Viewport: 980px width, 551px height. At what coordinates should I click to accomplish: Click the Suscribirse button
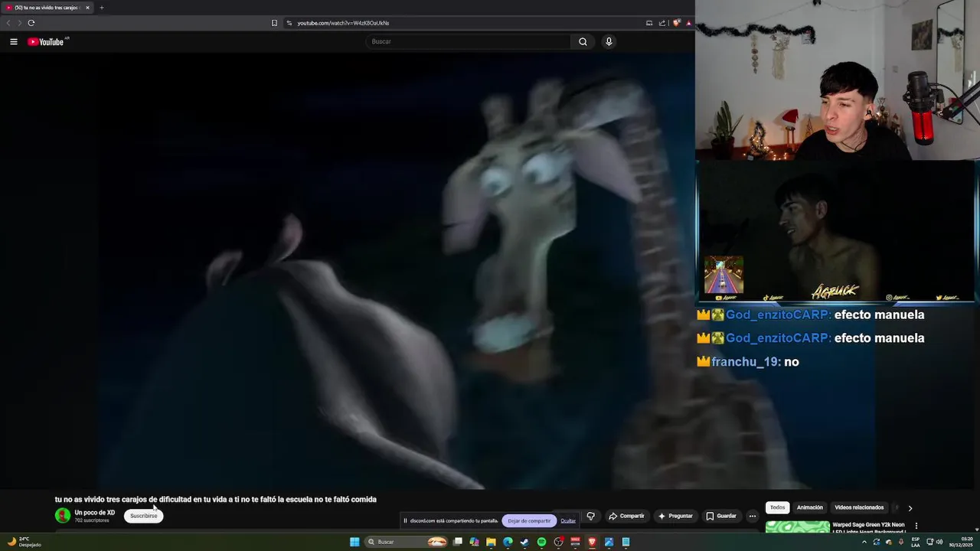click(143, 516)
